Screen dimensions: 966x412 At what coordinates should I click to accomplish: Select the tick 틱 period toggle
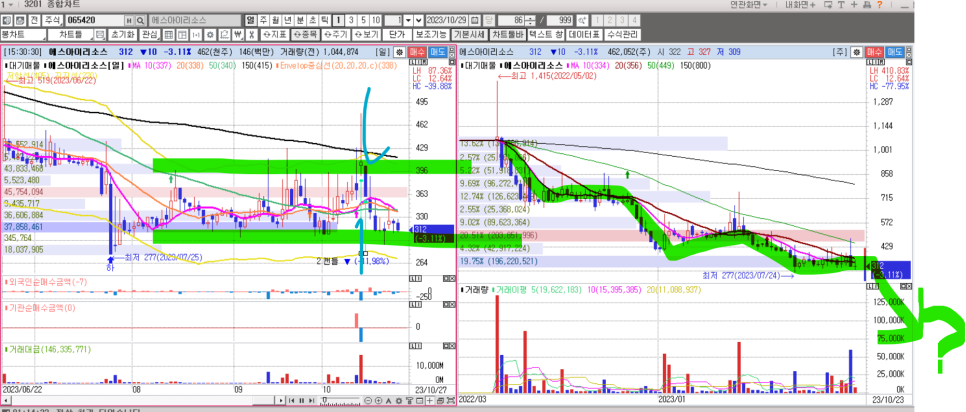click(x=323, y=20)
